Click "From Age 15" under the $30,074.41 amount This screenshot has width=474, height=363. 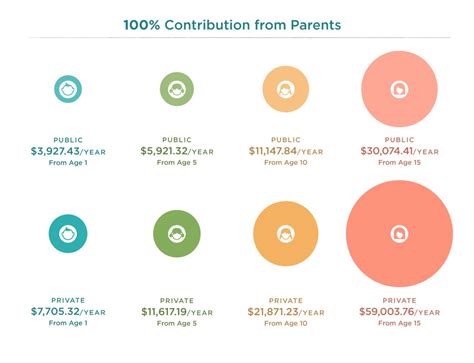tap(399, 163)
